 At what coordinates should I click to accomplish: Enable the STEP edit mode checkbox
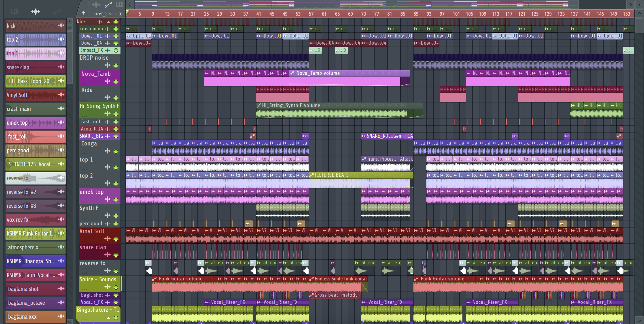pos(104,14)
